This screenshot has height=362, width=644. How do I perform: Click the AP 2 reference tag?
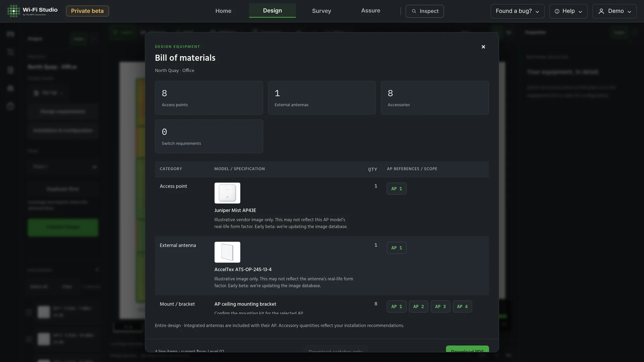point(418,306)
